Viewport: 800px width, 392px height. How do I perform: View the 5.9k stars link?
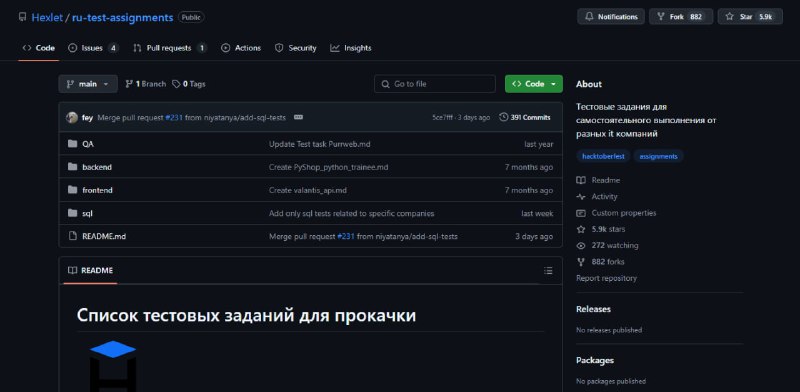coord(601,229)
